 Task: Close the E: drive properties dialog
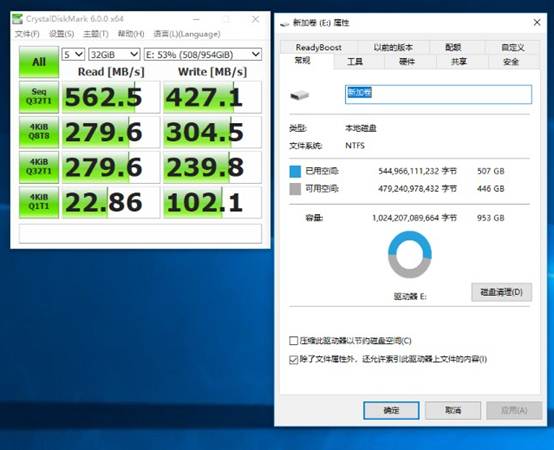pyautogui.click(x=537, y=23)
